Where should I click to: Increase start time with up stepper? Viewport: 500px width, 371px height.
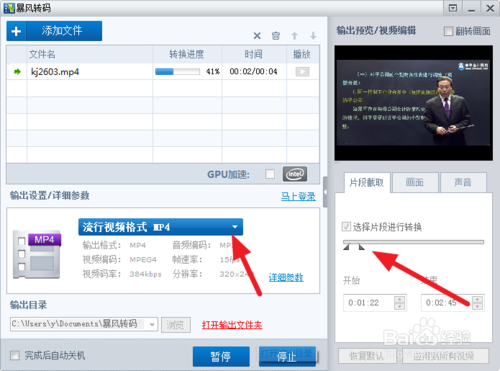pos(400,299)
